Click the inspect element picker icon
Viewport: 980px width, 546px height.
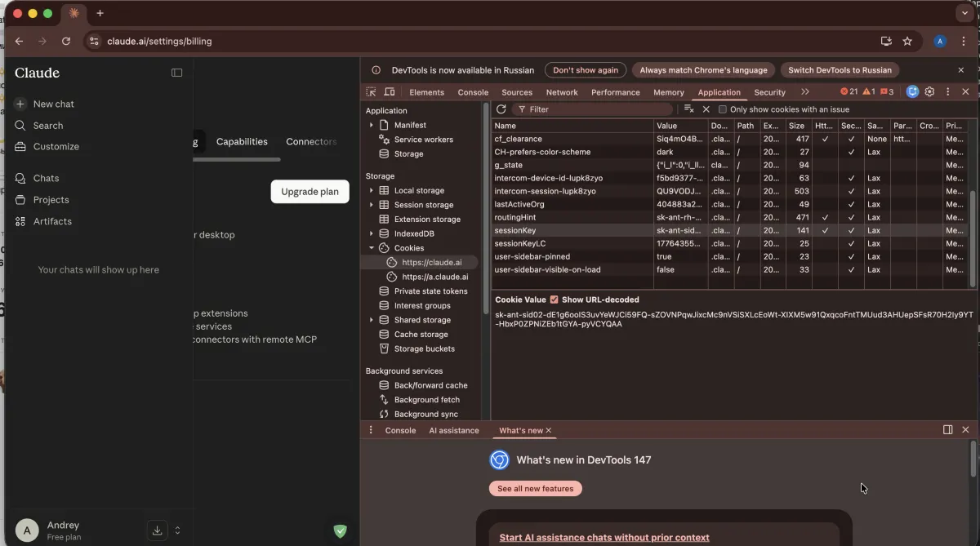(372, 92)
